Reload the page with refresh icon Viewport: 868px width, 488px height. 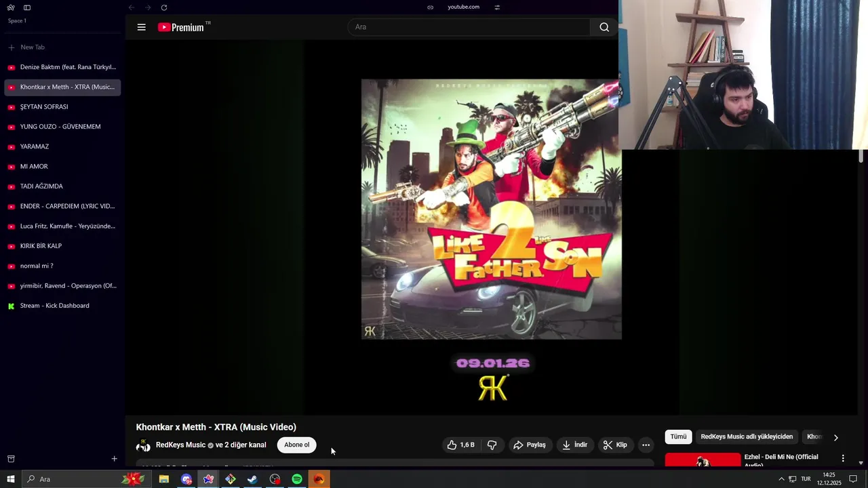click(x=164, y=7)
